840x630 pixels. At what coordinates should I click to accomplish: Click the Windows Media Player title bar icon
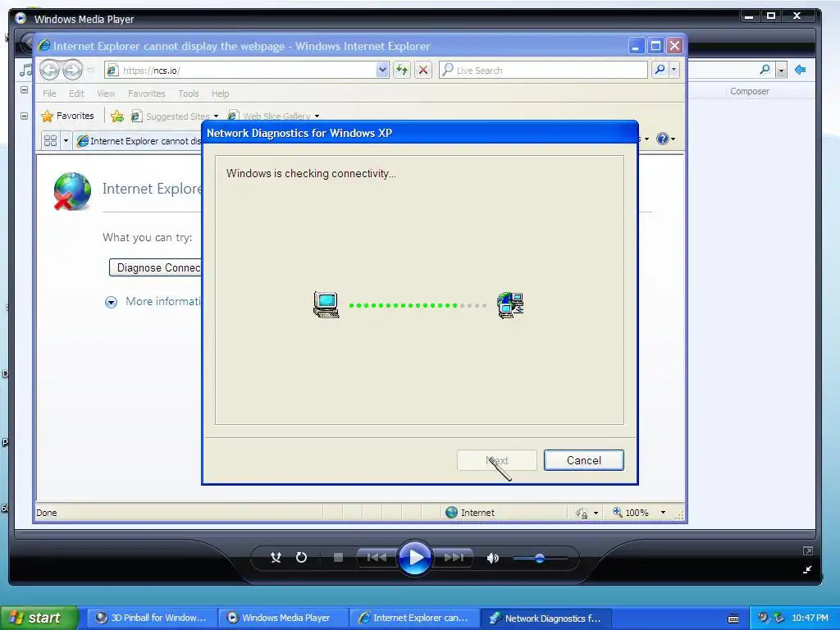click(x=21, y=18)
